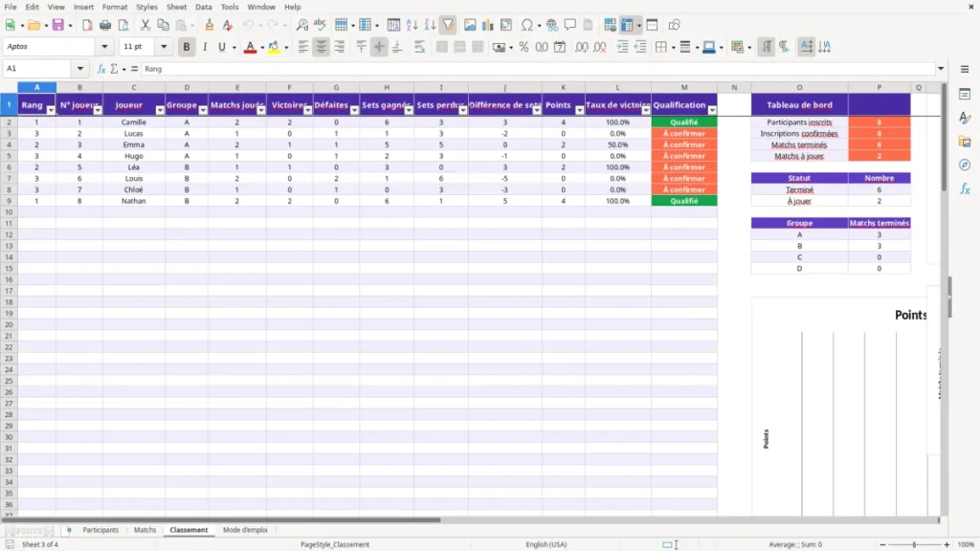
Task: Clear direct formatting icon
Action: [228, 25]
